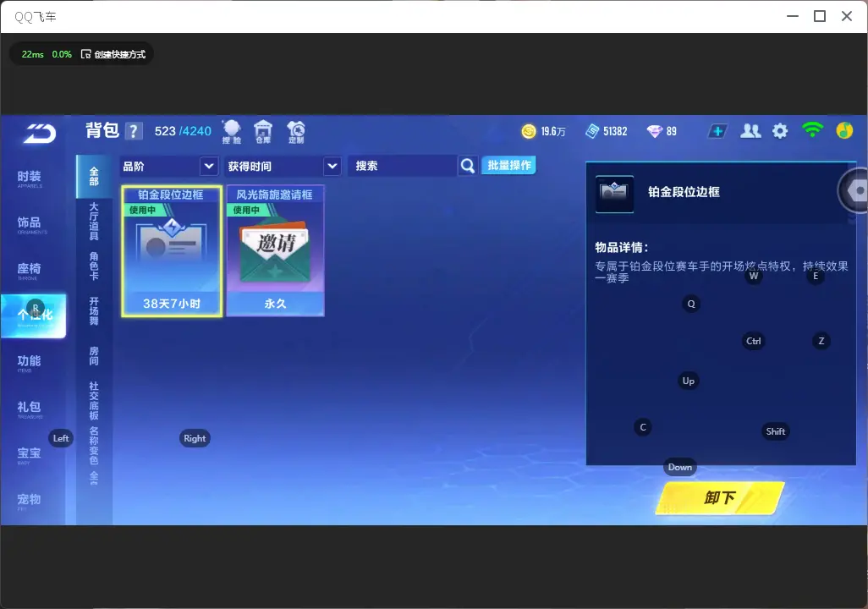The height and width of the screenshot is (609, 868).
Task: Click the 物品详情 heading
Action: tap(621, 248)
